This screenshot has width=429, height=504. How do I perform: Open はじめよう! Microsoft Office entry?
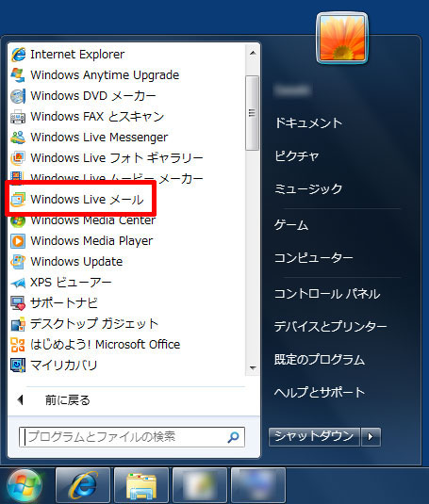[106, 345]
